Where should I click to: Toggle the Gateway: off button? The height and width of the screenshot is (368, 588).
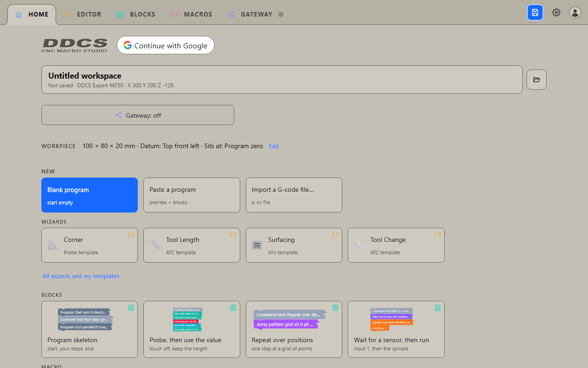tap(138, 115)
